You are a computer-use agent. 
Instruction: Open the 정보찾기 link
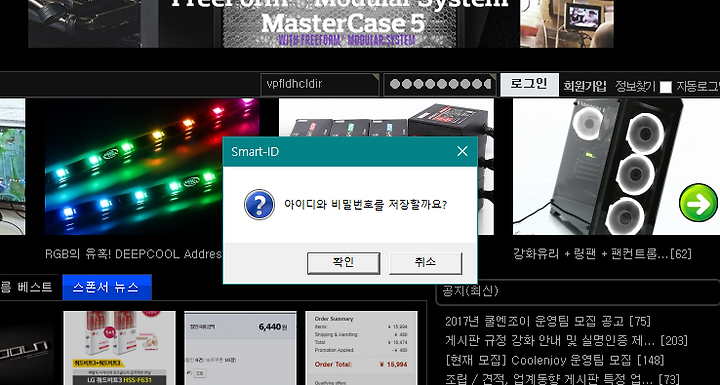[x=635, y=86]
